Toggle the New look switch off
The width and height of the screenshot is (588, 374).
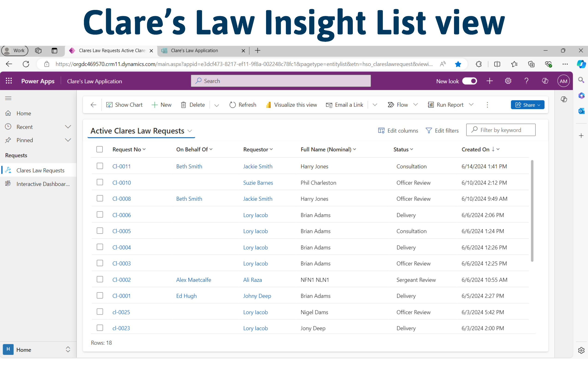pyautogui.click(x=469, y=81)
